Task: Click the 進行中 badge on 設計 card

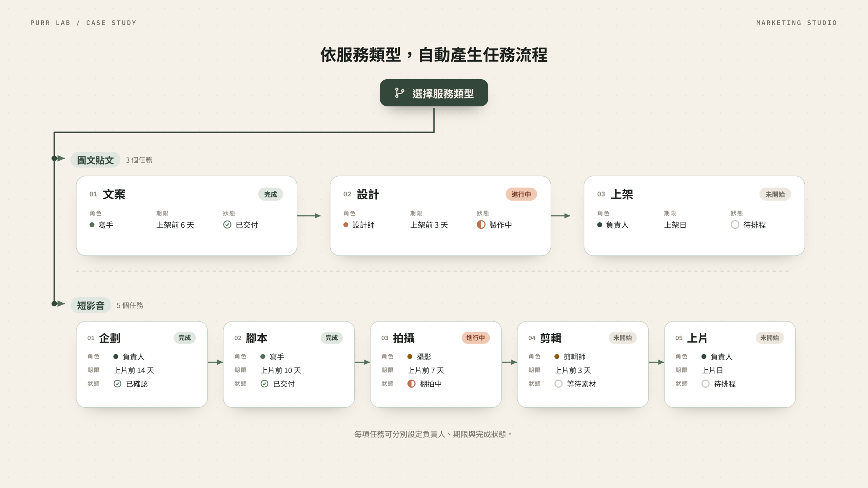Action: 521,194
